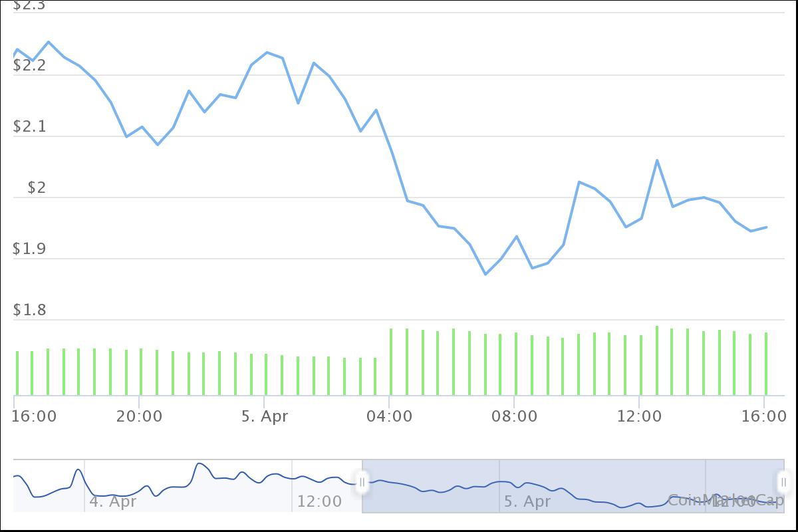Click the '04:00' time axis label
The height and width of the screenshot is (532, 798).
click(x=389, y=417)
